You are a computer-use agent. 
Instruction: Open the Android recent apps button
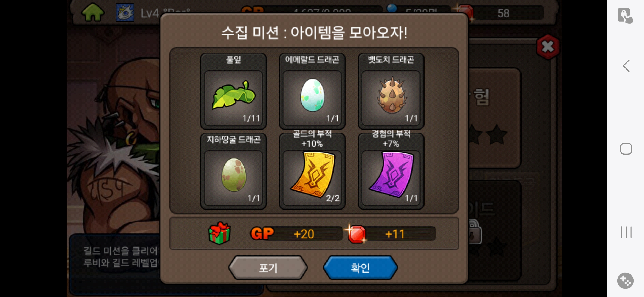click(x=626, y=232)
